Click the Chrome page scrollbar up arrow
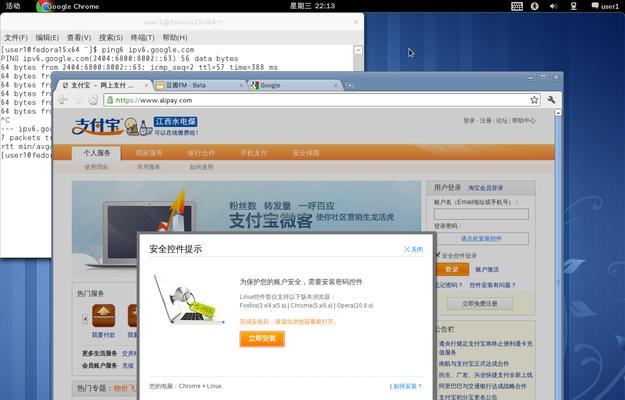 tap(558, 113)
